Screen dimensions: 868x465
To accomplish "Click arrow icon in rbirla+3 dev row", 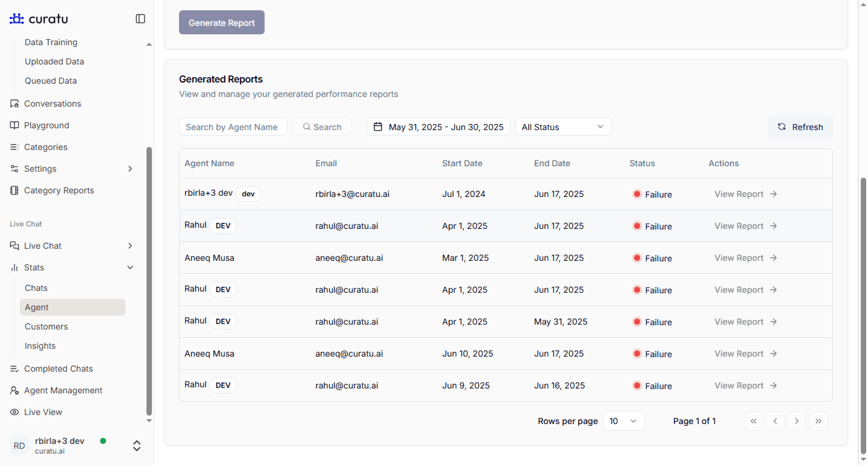I will (774, 194).
